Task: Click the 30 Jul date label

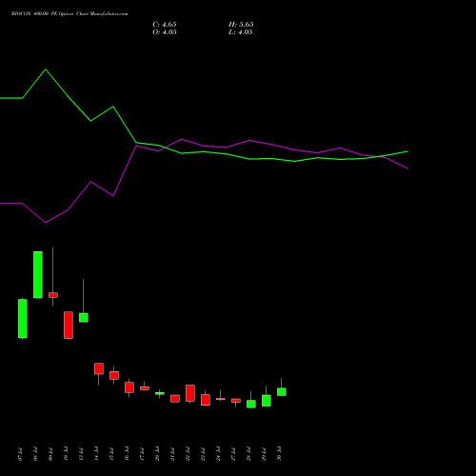Action: coord(279,453)
